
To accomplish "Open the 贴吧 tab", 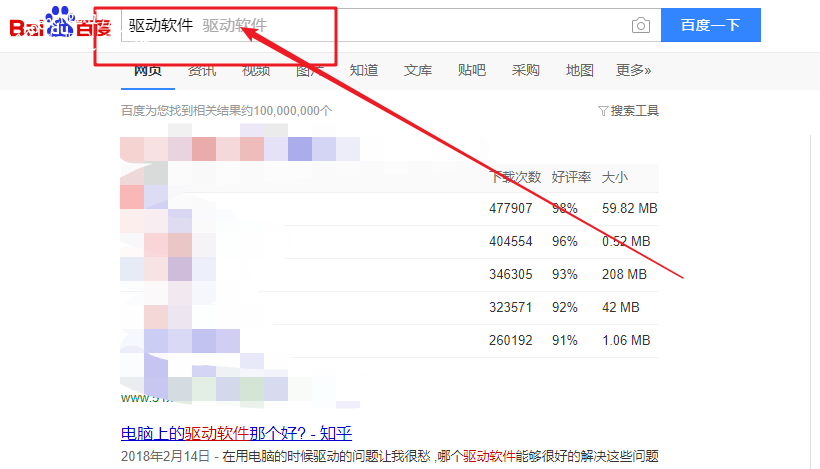I will point(472,70).
